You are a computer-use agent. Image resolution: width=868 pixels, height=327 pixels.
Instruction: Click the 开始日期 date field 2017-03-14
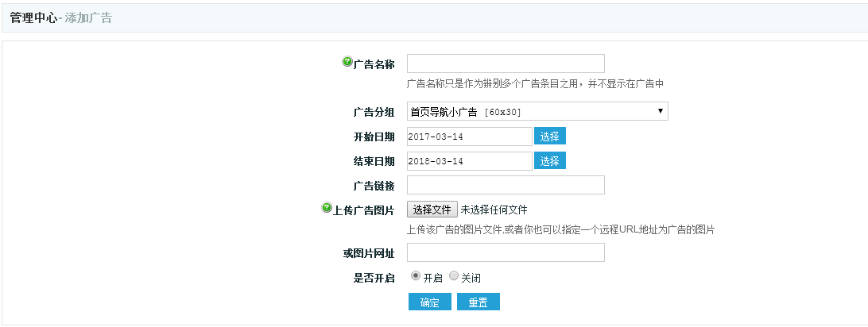470,137
